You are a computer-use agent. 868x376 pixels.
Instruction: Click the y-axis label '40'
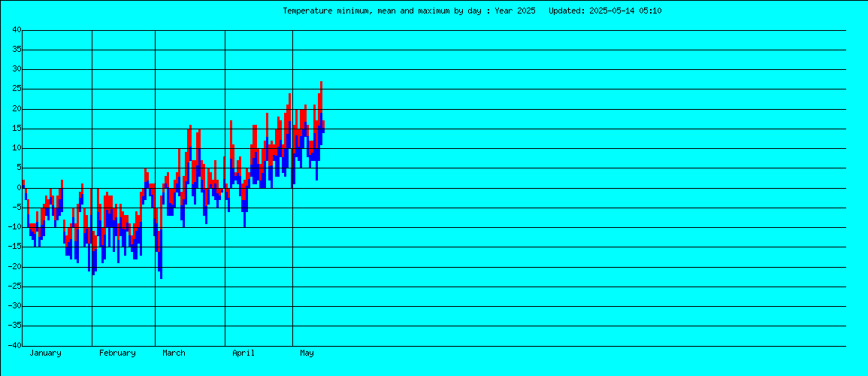pos(17,30)
